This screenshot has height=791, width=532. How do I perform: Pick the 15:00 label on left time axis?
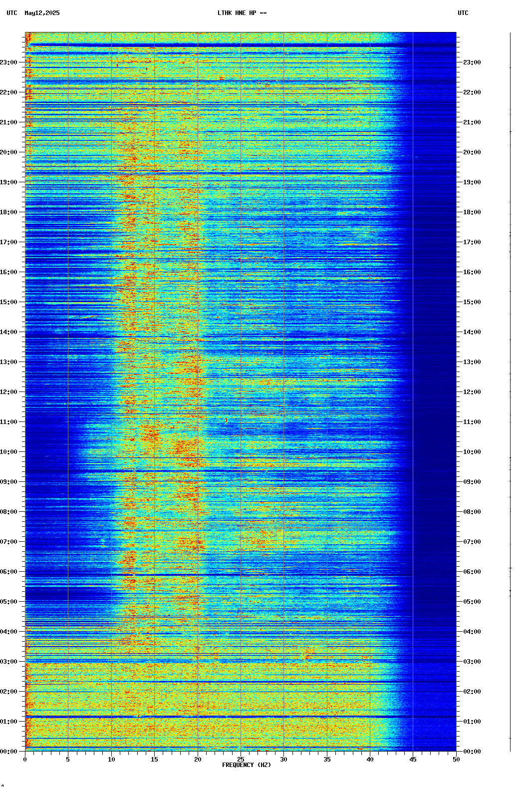click(8, 302)
